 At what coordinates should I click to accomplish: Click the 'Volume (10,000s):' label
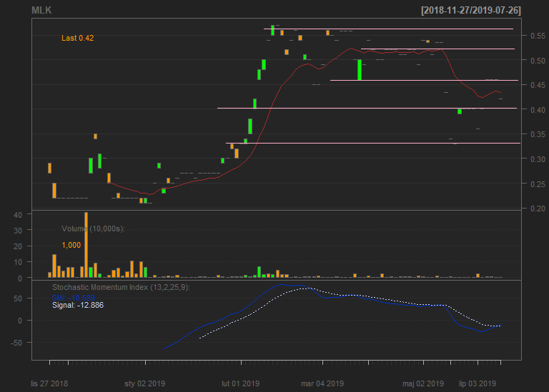pos(93,228)
